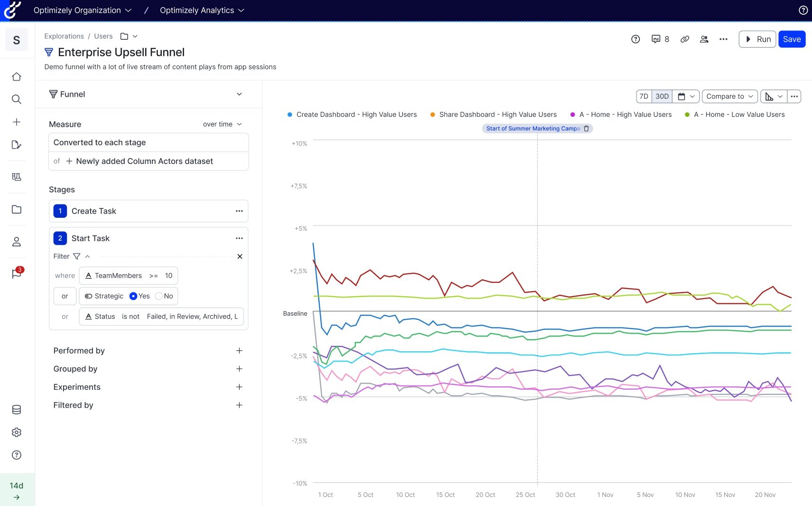Delete the Summer Marketing Campaign annotation
Image resolution: width=812 pixels, height=506 pixels.
pos(586,129)
